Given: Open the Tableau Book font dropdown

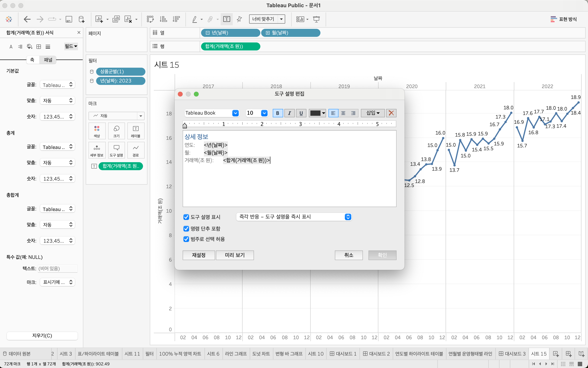Looking at the screenshot, I should click(x=235, y=113).
